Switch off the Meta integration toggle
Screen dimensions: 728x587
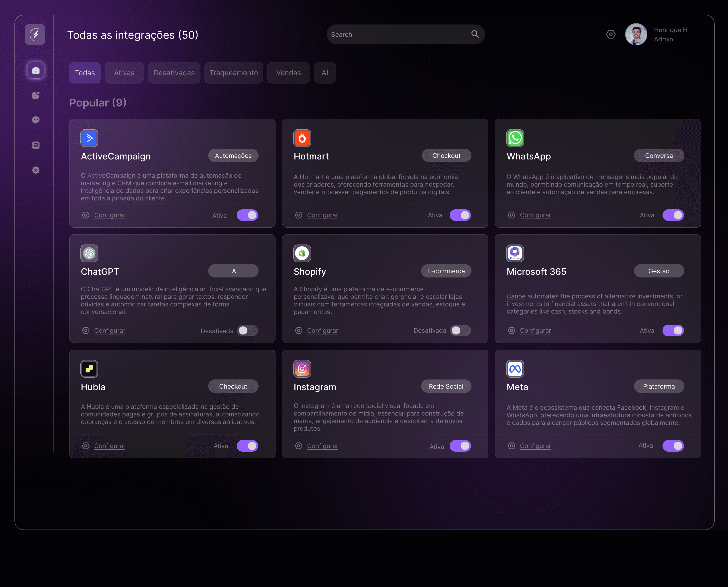(673, 446)
